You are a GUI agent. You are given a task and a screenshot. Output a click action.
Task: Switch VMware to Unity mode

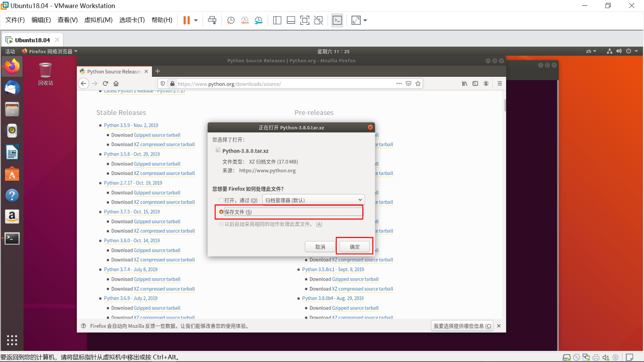[x=318, y=20]
